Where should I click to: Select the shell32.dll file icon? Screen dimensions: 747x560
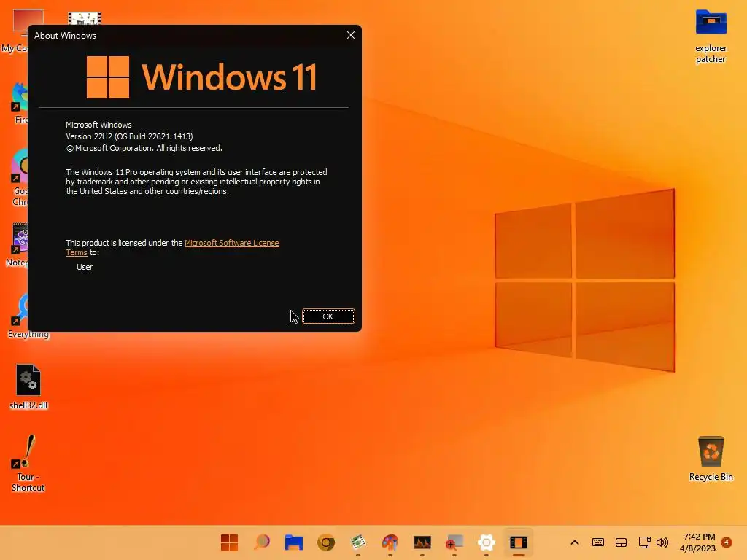[x=28, y=386]
